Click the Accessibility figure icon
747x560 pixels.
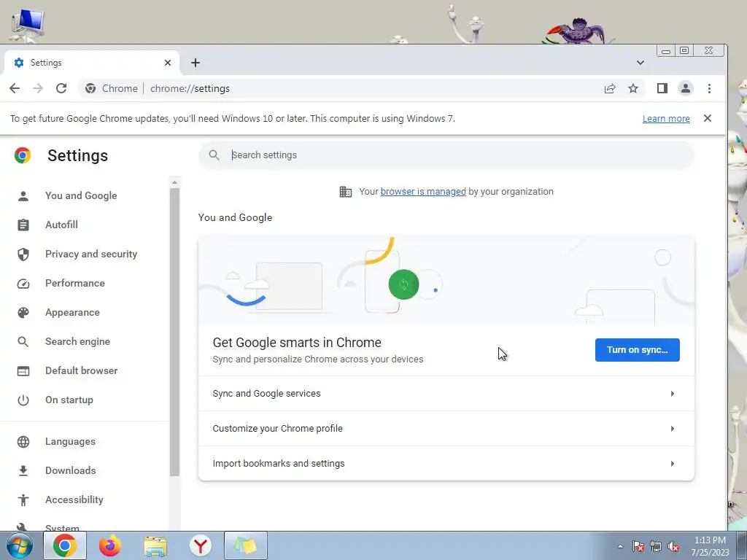click(23, 500)
